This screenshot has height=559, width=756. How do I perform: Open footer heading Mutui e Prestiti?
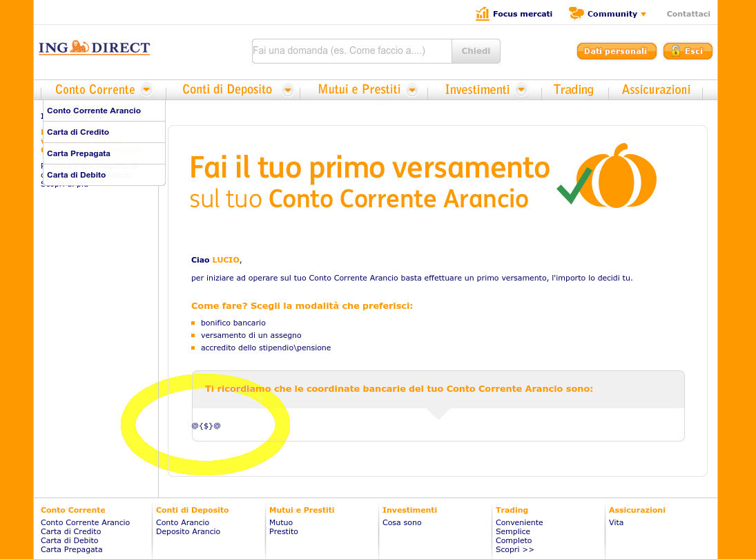(x=302, y=510)
